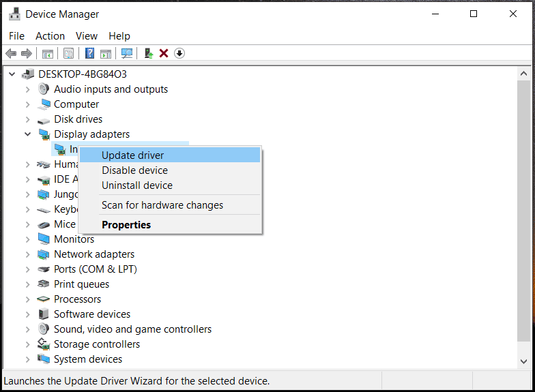Click the Show/Hide Console Tree icon
This screenshot has width=535, height=392.
tap(48, 53)
